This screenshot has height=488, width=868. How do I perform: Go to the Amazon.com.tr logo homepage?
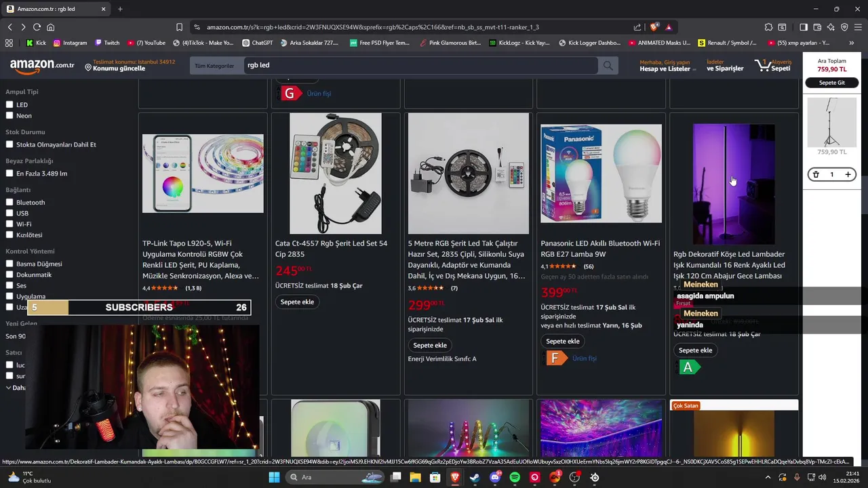(42, 65)
